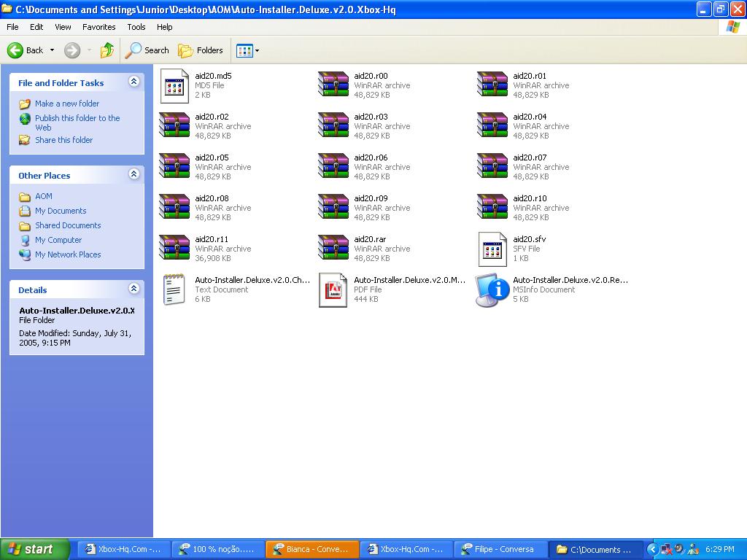The width and height of the screenshot is (747, 560).
Task: Click the aid20.rar file name text
Action: tap(370, 239)
